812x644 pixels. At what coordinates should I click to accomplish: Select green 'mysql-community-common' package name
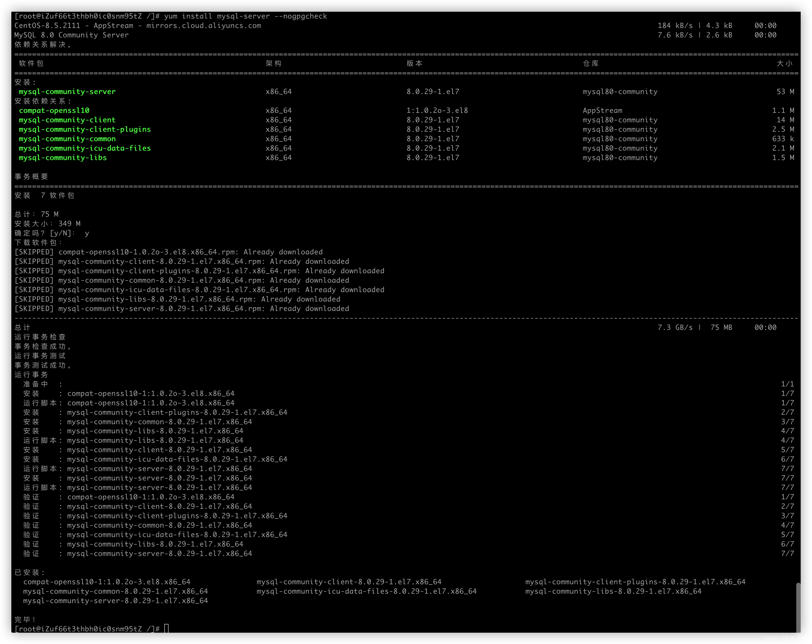coord(67,139)
